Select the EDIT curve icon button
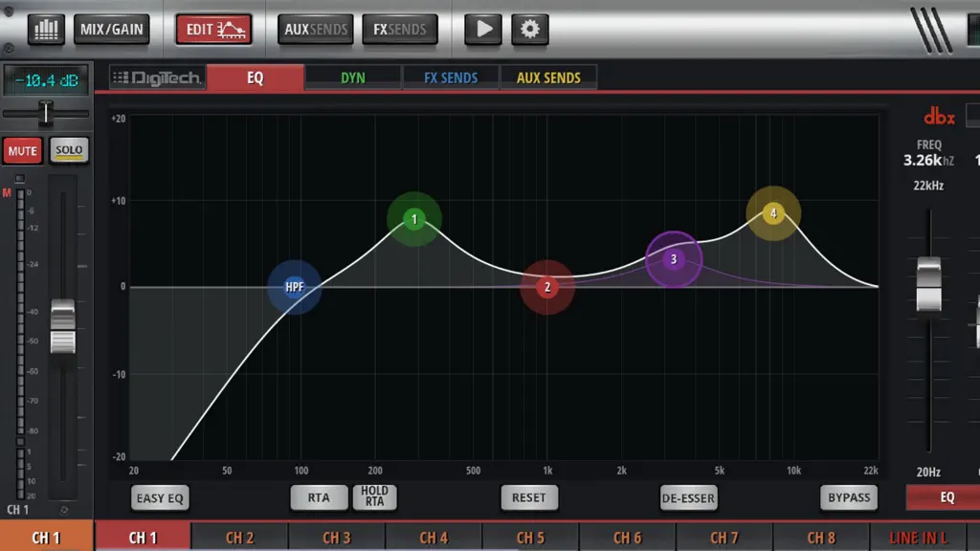 (213, 30)
